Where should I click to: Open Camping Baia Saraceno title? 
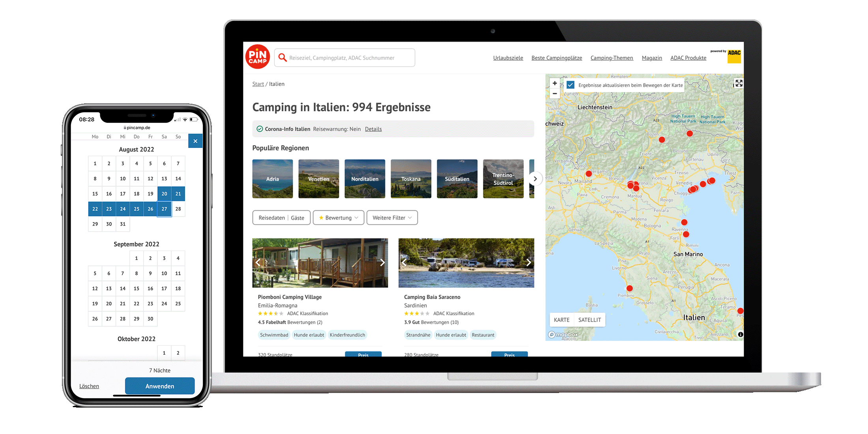(x=432, y=297)
